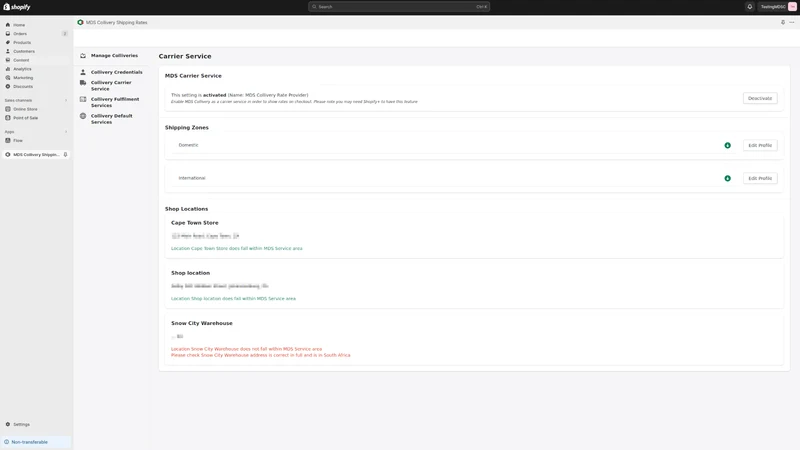Click the MDS Collivery app logo in header
800x450 pixels.
[x=80, y=22]
